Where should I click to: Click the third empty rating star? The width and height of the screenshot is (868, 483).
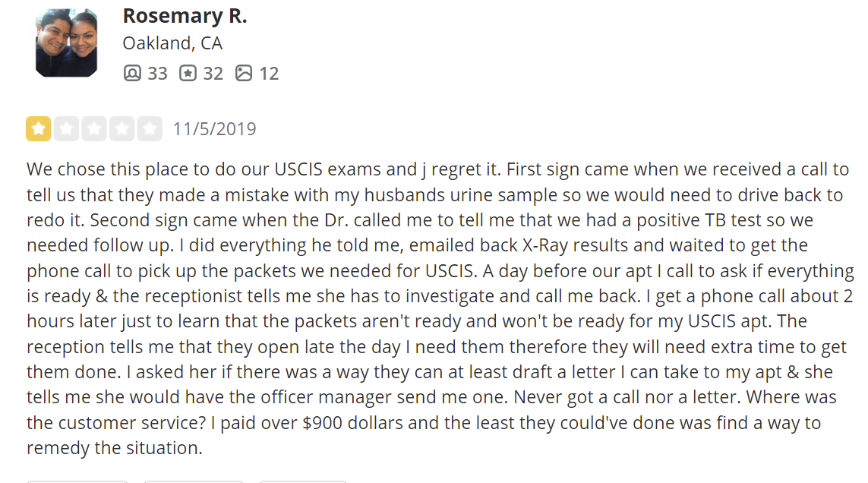[x=94, y=128]
